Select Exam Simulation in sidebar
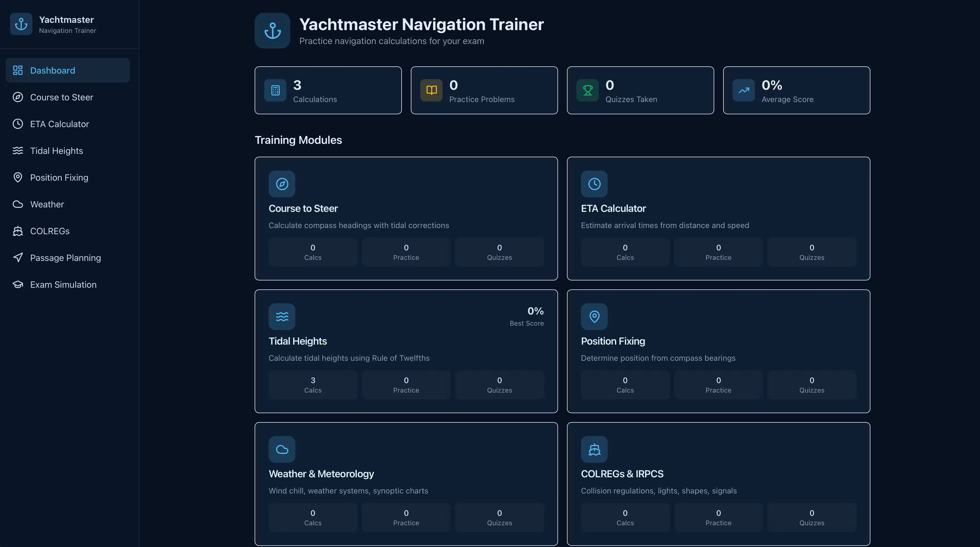Viewport: 980px width, 547px height. pos(63,285)
